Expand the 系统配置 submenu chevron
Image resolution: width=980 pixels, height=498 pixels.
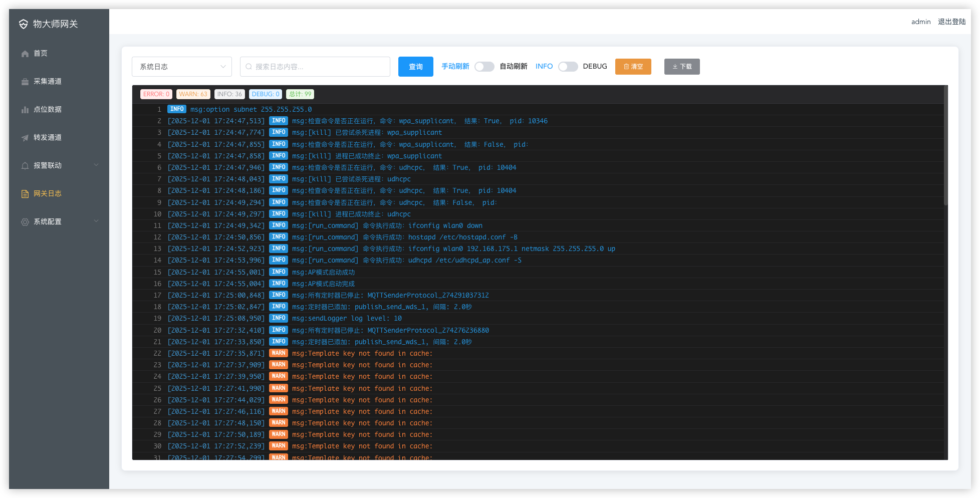click(x=96, y=221)
